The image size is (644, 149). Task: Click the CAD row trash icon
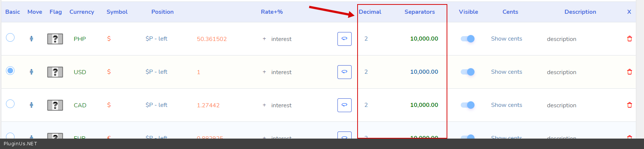629,105
